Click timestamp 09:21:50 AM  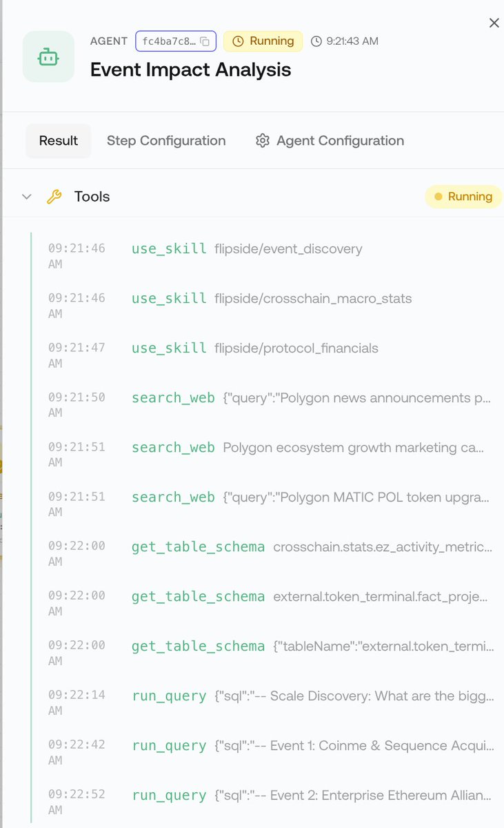tap(77, 404)
